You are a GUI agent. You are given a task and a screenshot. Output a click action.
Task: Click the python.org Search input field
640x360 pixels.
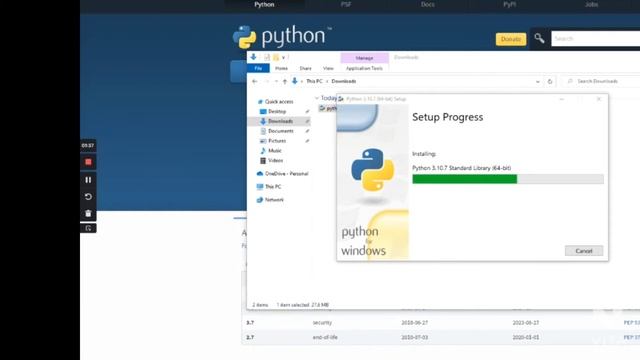click(596, 39)
